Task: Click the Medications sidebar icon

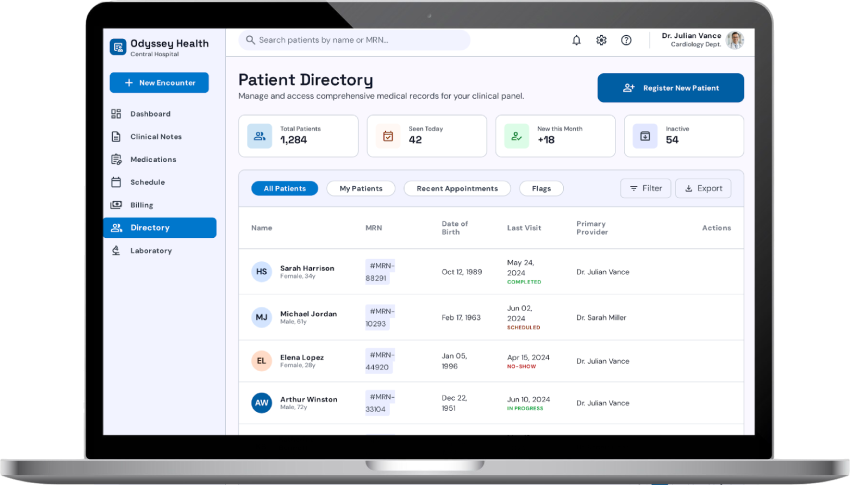Action: pos(116,159)
